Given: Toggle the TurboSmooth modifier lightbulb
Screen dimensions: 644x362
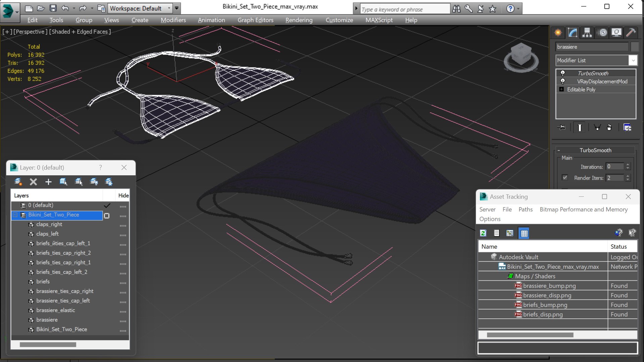Looking at the screenshot, I should (563, 73).
